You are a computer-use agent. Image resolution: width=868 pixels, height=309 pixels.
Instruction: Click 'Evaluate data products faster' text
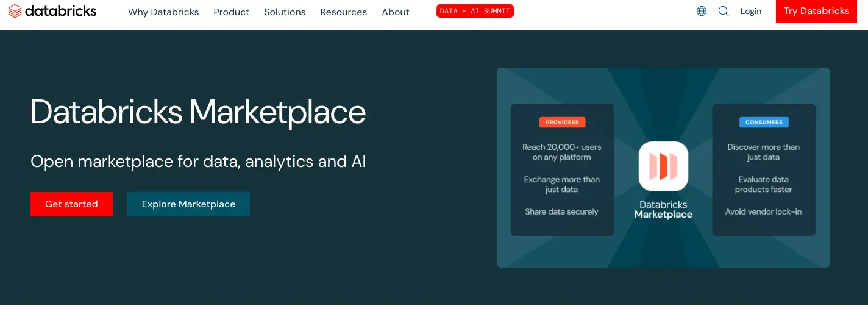pos(764,185)
